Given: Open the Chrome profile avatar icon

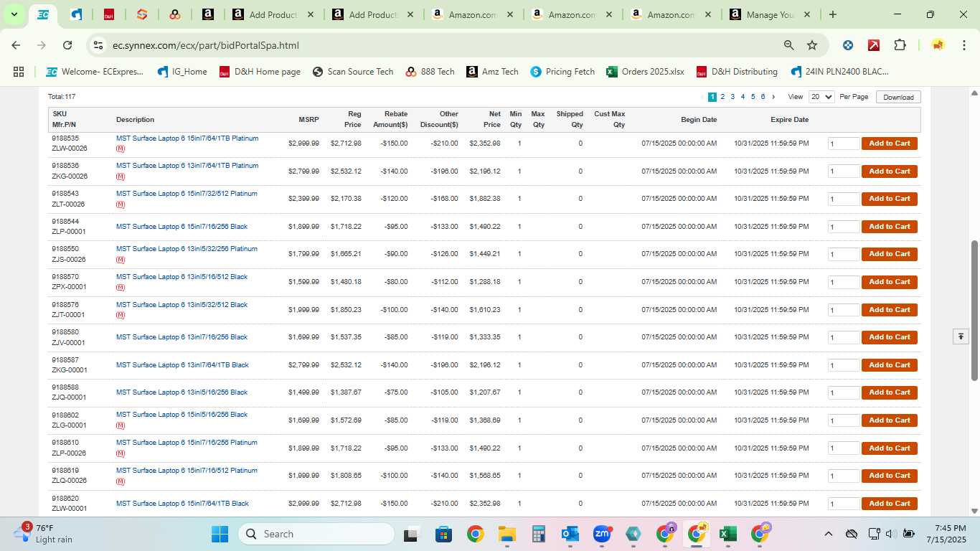Looking at the screenshot, I should pyautogui.click(x=938, y=45).
